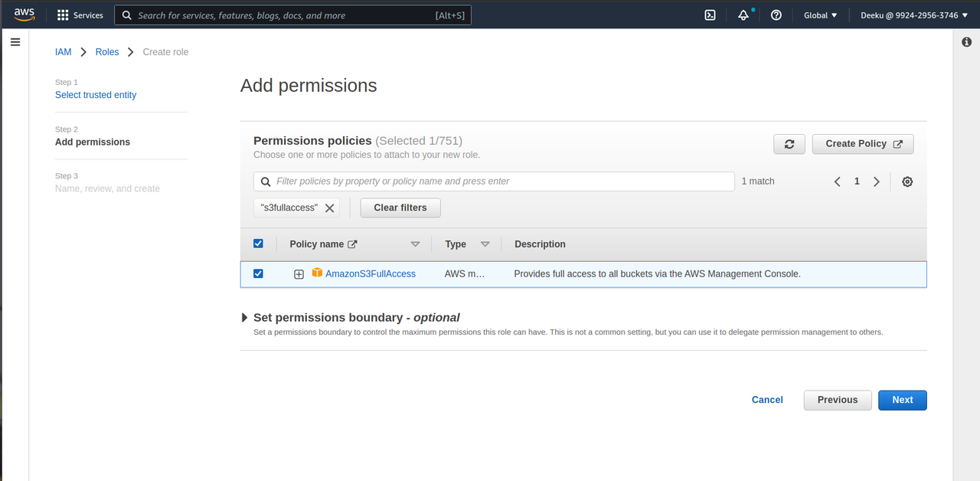Open the AWS CloudShell icon

[x=710, y=15]
